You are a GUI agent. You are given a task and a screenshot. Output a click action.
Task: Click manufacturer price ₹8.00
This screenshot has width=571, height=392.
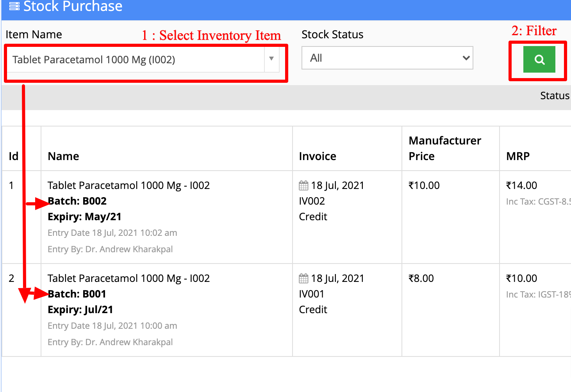[x=421, y=278]
